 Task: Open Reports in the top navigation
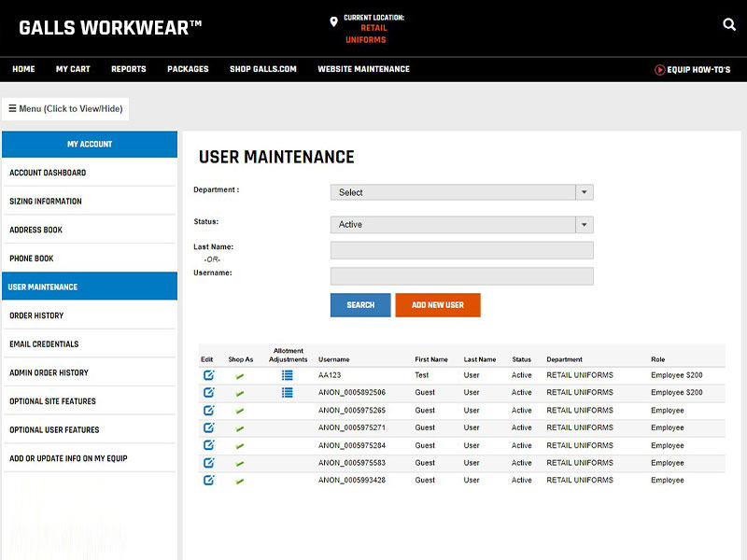click(128, 69)
